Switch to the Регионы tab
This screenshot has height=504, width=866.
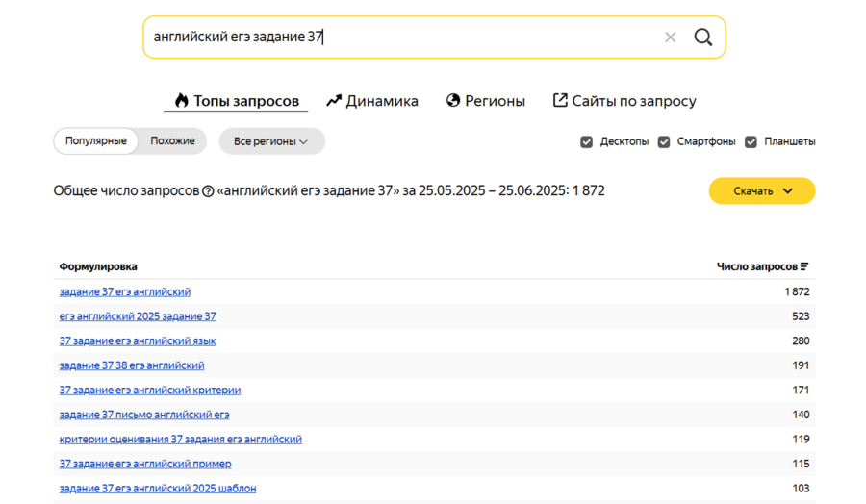pyautogui.click(x=495, y=101)
